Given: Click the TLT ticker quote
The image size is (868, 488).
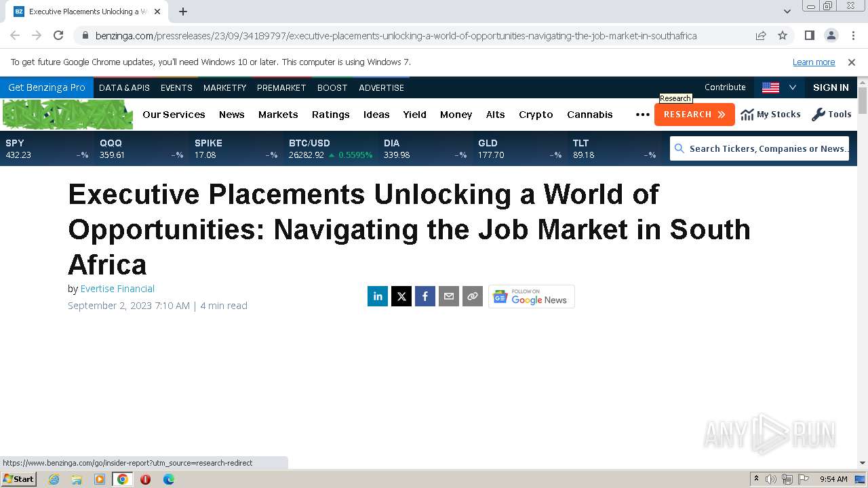Looking at the screenshot, I should pos(614,148).
